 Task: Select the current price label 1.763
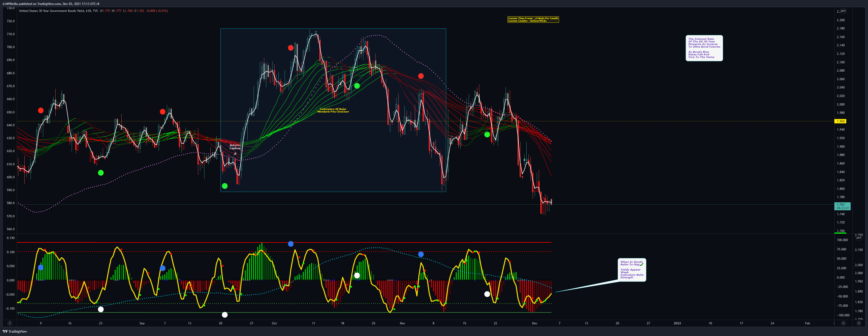(842, 206)
